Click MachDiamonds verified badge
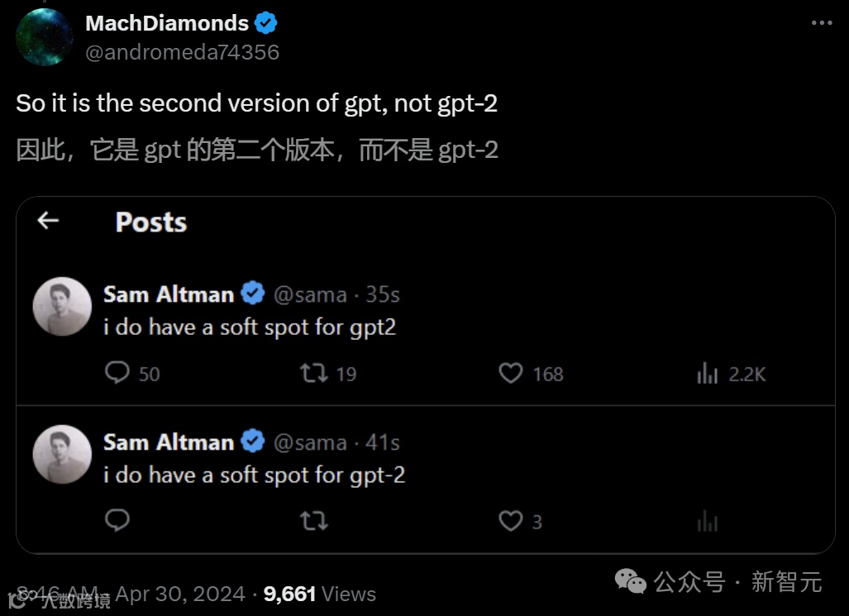Image resolution: width=849 pixels, height=616 pixels. [265, 23]
